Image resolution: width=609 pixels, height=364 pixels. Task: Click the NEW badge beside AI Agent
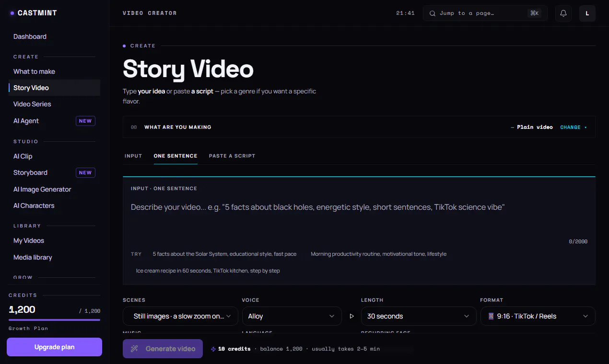coord(85,121)
